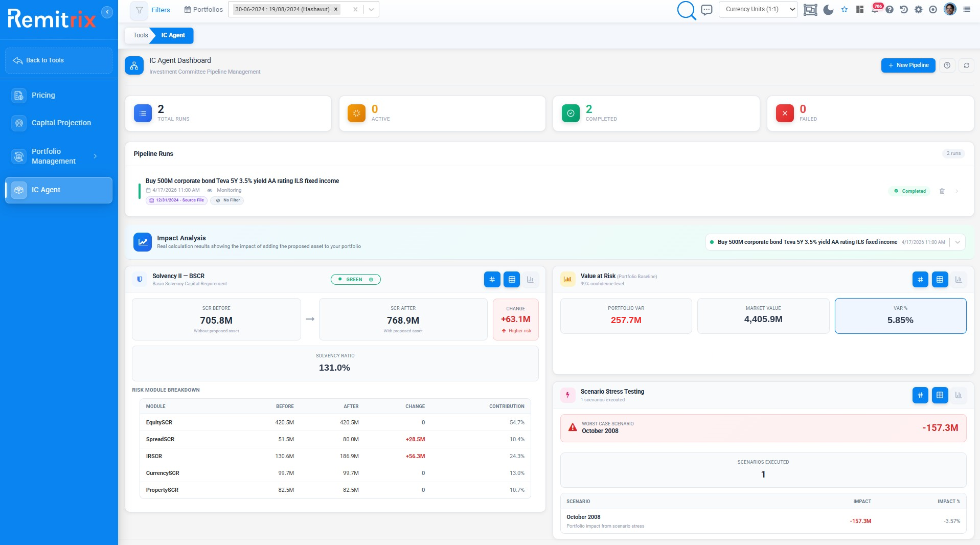980x545 pixels.
Task: Click the dashboard help circle icon
Action: point(947,65)
